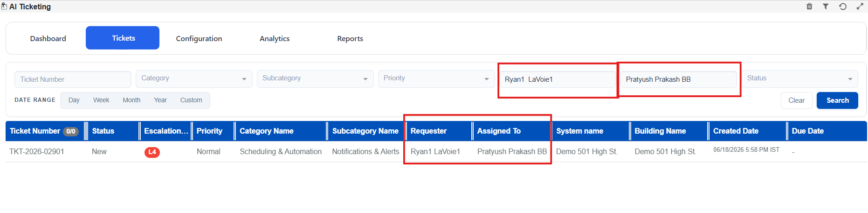Open the Reports tab
Screen dimensions: 868x213
click(350, 38)
